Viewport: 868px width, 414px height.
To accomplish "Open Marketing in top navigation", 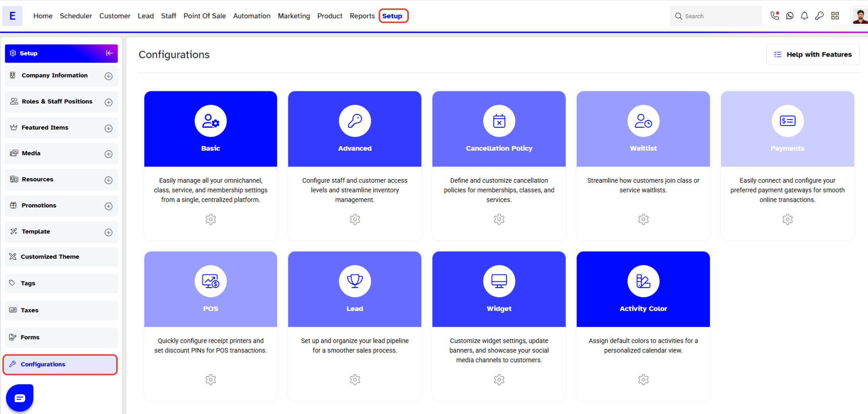I will tap(294, 16).
